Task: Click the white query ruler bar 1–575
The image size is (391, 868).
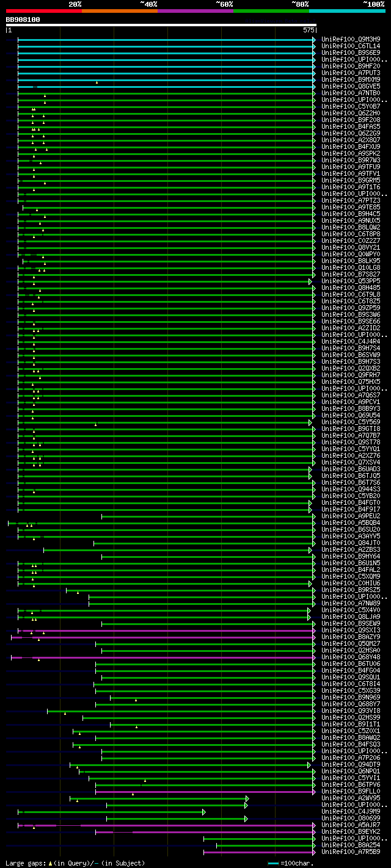Action: tap(161, 26)
